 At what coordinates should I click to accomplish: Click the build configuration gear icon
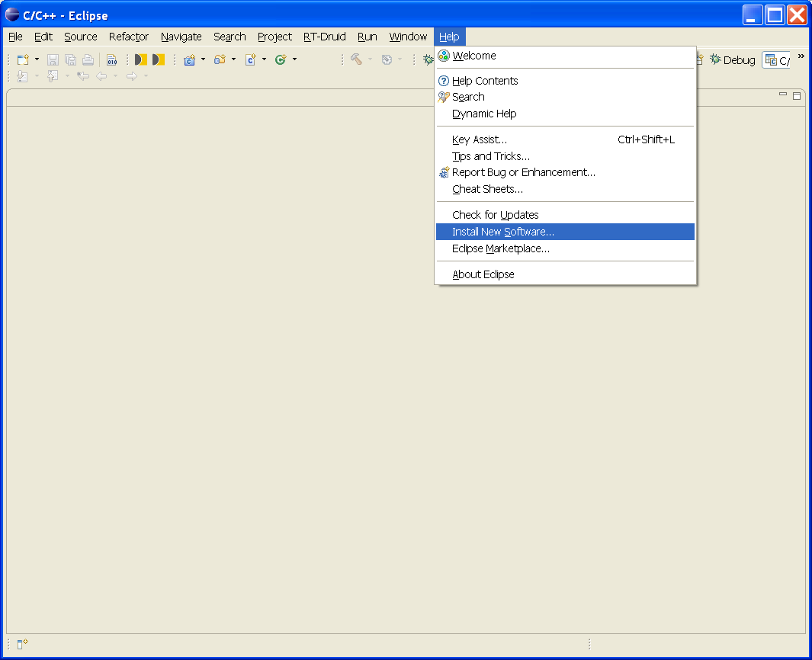click(x=387, y=59)
